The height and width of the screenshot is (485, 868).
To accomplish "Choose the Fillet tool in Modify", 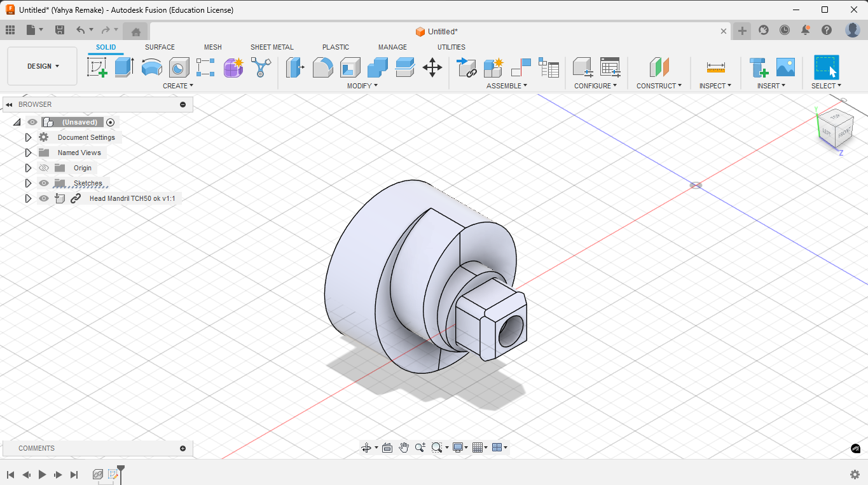I will click(x=323, y=67).
